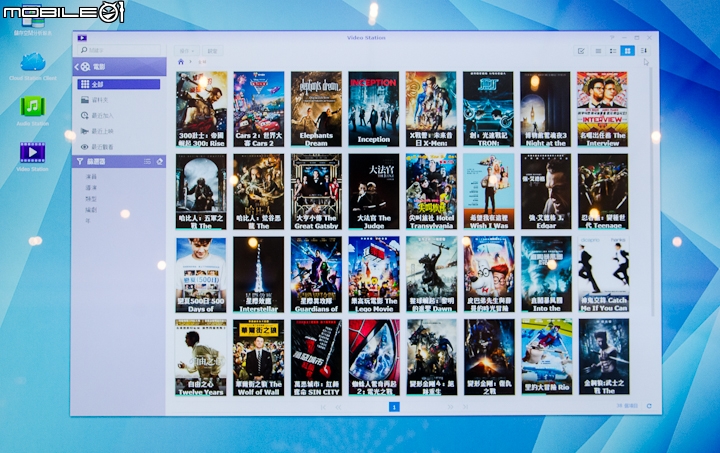Open the Elephants Dream poster
This screenshot has height=453, width=720.
pyautogui.click(x=316, y=109)
